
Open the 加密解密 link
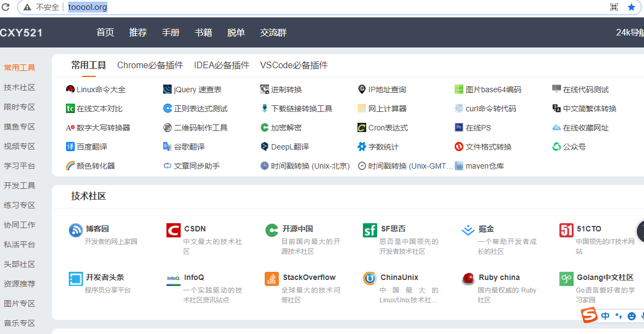(281, 128)
